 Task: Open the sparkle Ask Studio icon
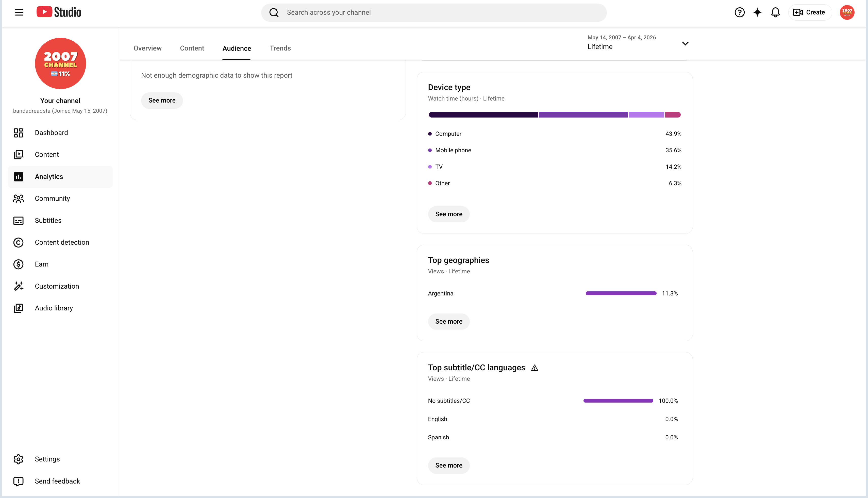click(x=758, y=13)
